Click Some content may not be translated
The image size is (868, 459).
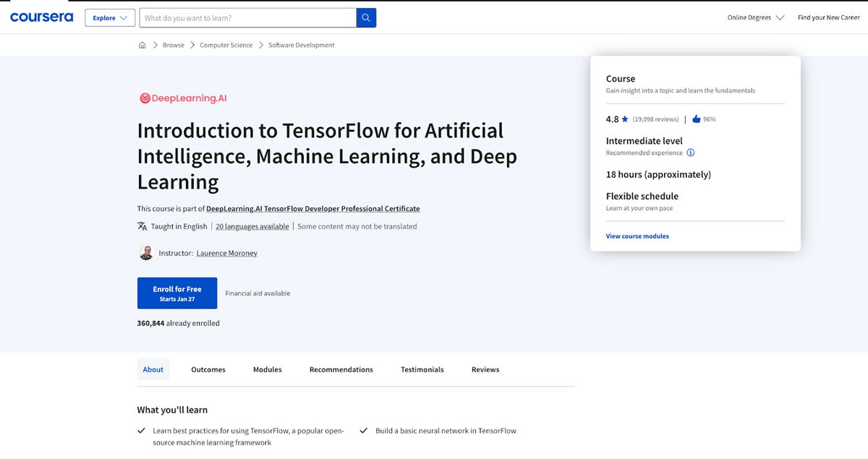click(x=357, y=226)
